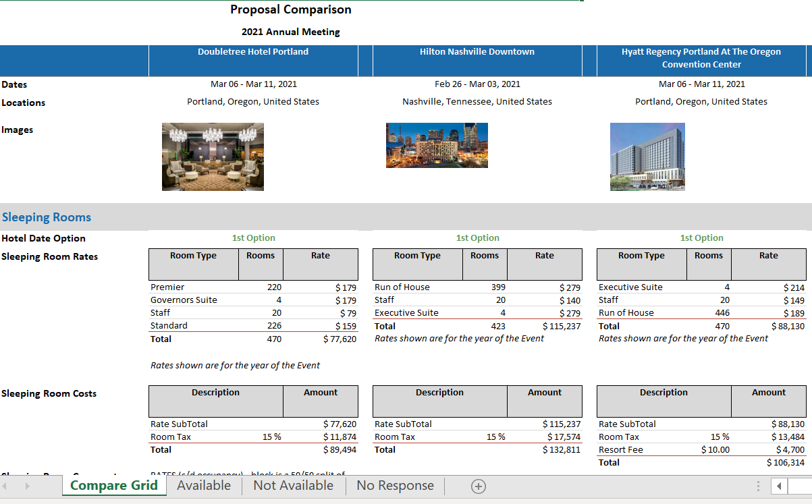
Task: Select the Proposal Comparison title cell
Action: point(290,9)
